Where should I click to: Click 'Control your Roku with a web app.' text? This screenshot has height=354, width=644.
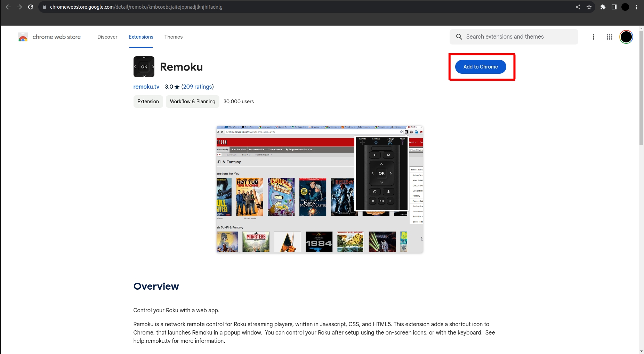(x=176, y=310)
